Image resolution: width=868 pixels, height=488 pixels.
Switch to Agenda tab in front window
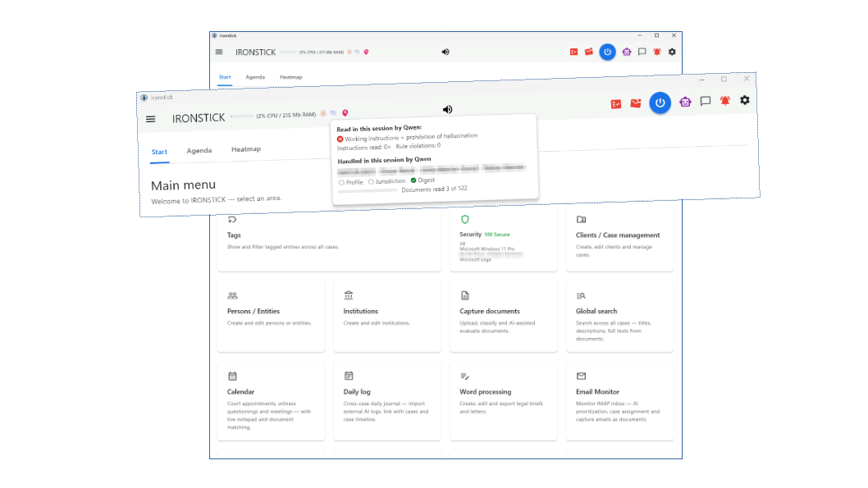199,150
